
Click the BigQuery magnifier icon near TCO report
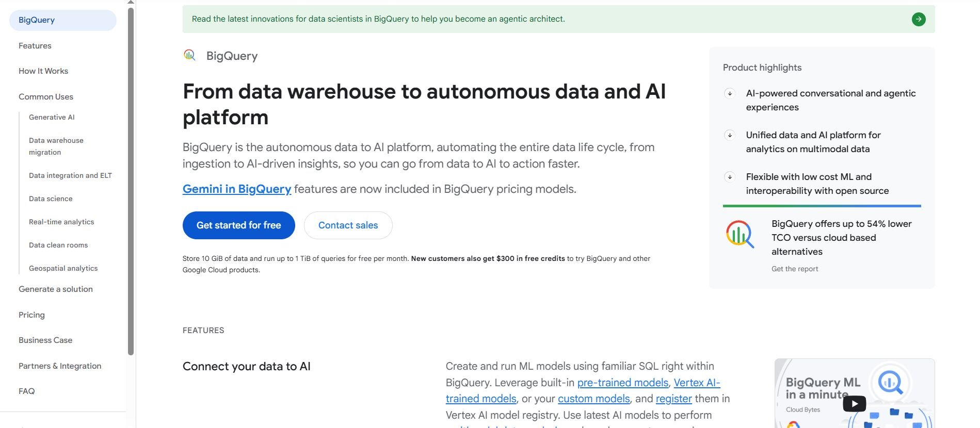pyautogui.click(x=740, y=234)
